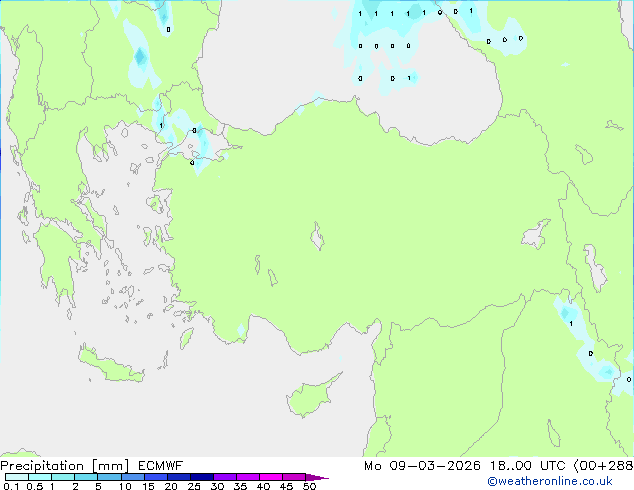Select the palest legend swatch for 0.1–0.5 mm

(x=17, y=477)
